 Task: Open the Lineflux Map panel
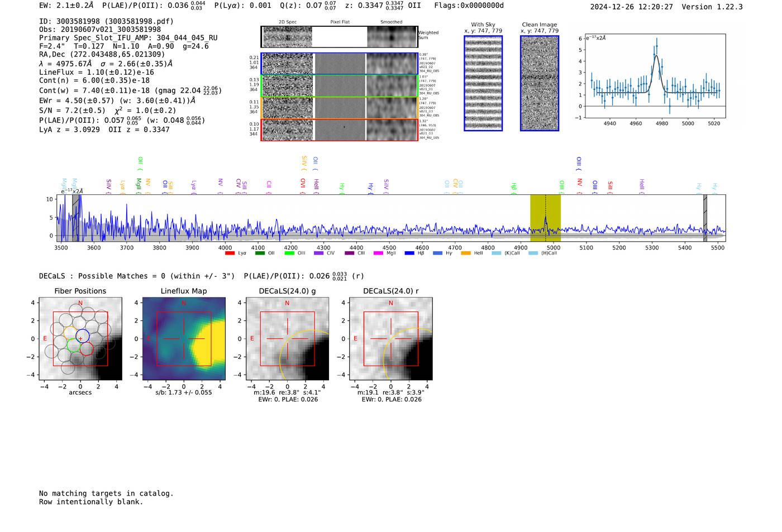pyautogui.click(x=184, y=339)
